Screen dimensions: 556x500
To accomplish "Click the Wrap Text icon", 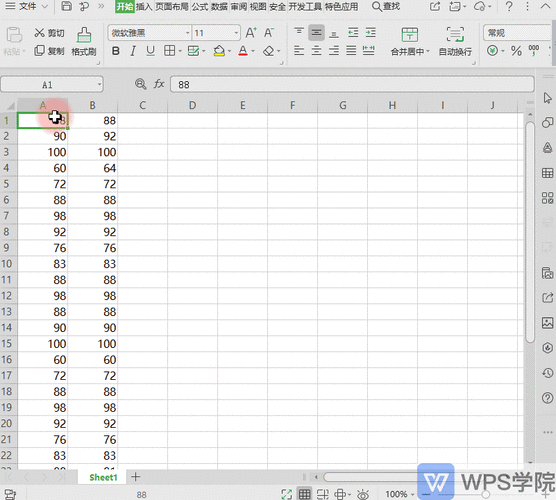I will pyautogui.click(x=455, y=35).
